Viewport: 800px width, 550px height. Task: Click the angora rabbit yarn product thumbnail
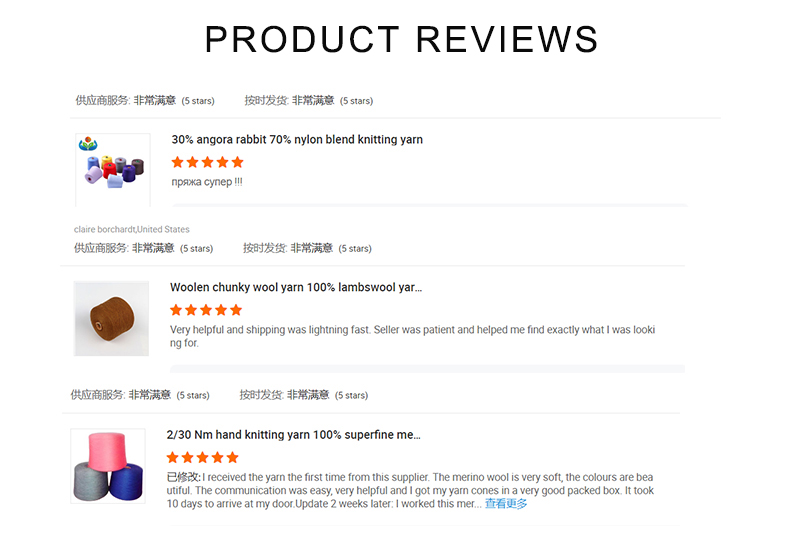[113, 169]
